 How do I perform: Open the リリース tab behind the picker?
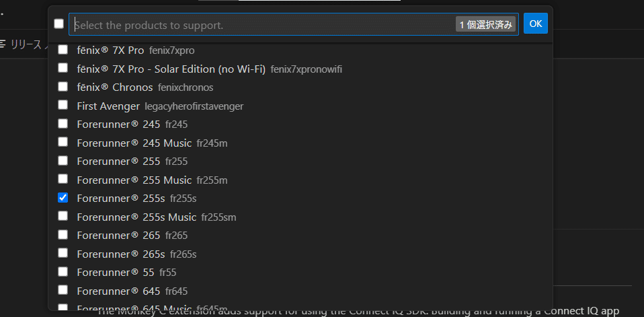click(x=24, y=44)
